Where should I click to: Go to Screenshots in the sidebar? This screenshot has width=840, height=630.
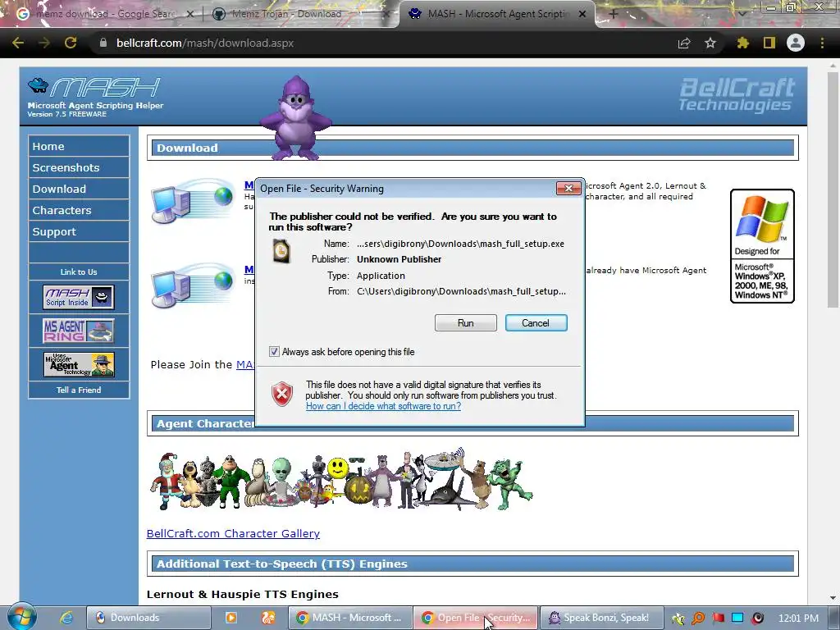point(79,167)
